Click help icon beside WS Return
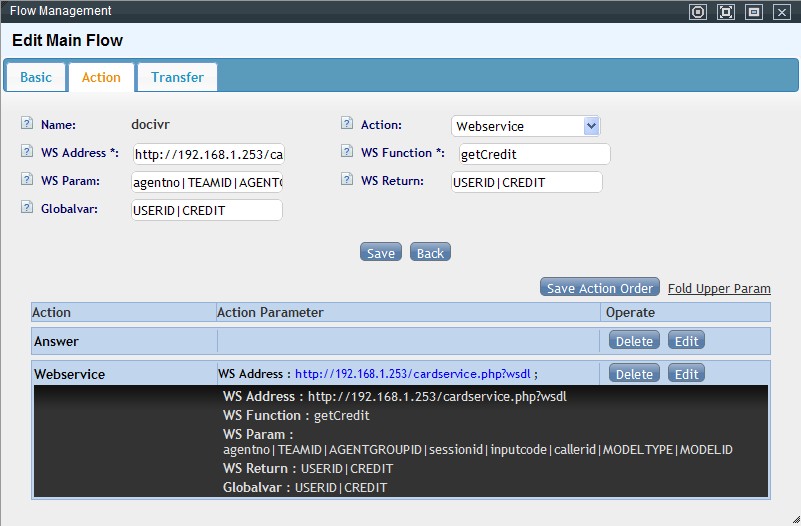The height and width of the screenshot is (526, 801). coord(347,181)
